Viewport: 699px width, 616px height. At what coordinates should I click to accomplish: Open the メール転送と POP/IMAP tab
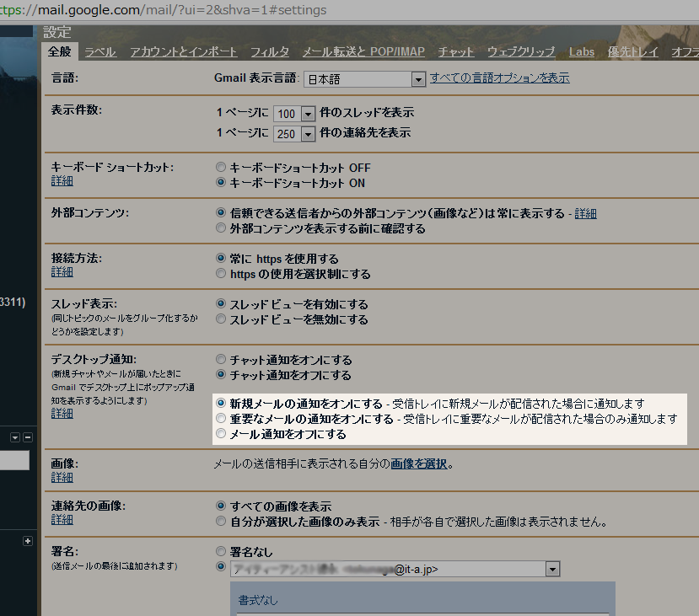[x=363, y=52]
